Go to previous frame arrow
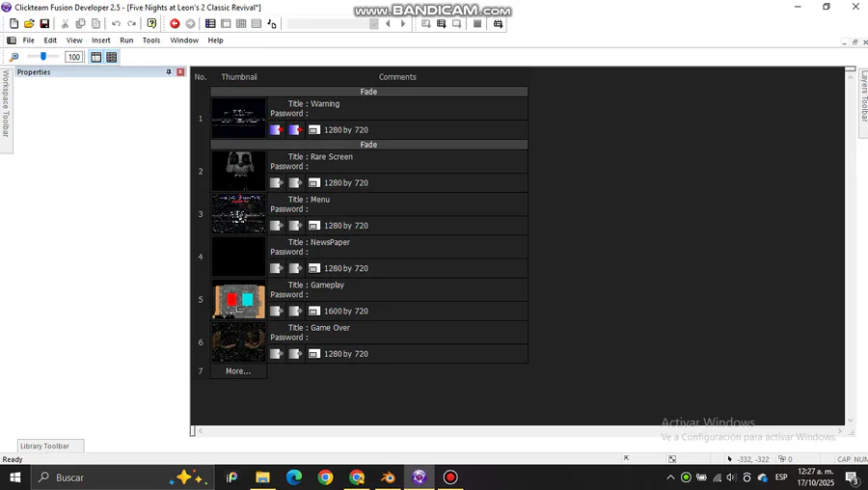868x490 pixels. (388, 23)
